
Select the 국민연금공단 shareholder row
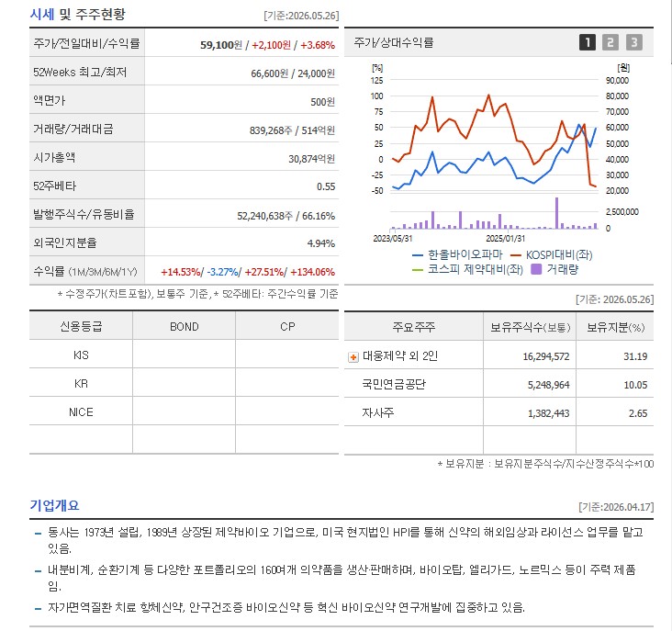tap(498, 384)
